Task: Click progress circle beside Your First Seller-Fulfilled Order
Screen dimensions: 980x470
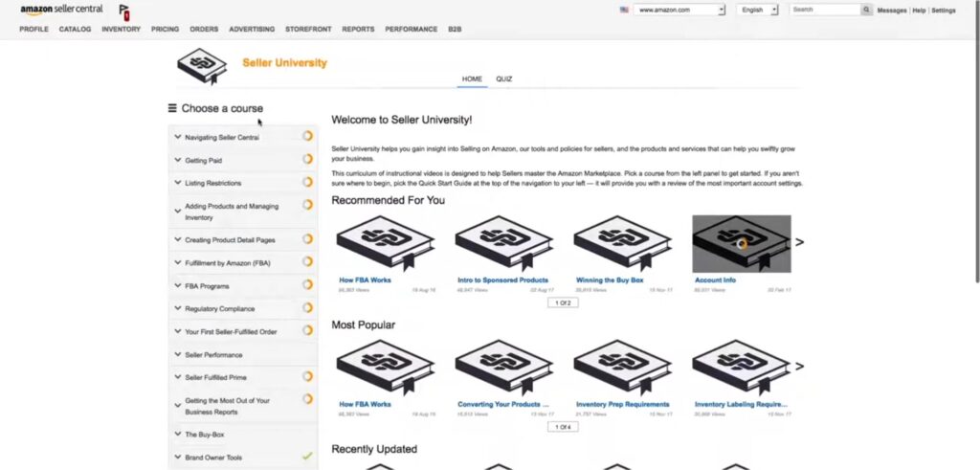Action: point(307,330)
